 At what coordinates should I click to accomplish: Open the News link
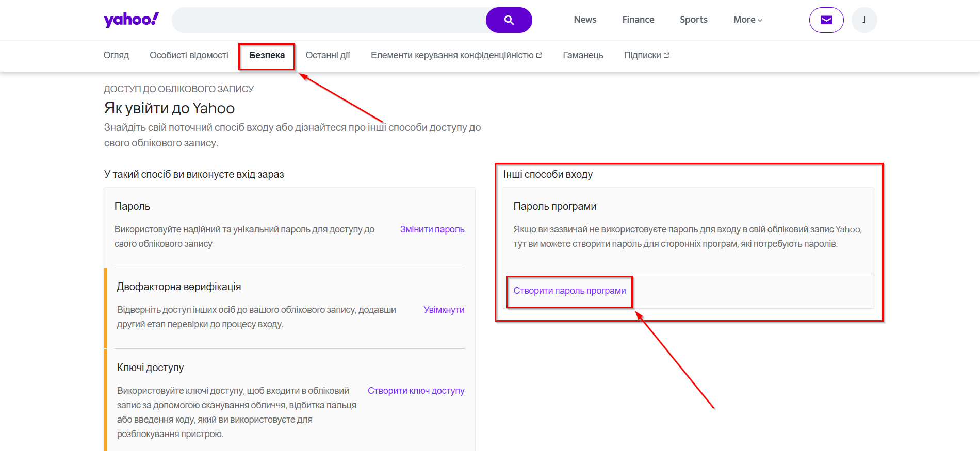[585, 20]
